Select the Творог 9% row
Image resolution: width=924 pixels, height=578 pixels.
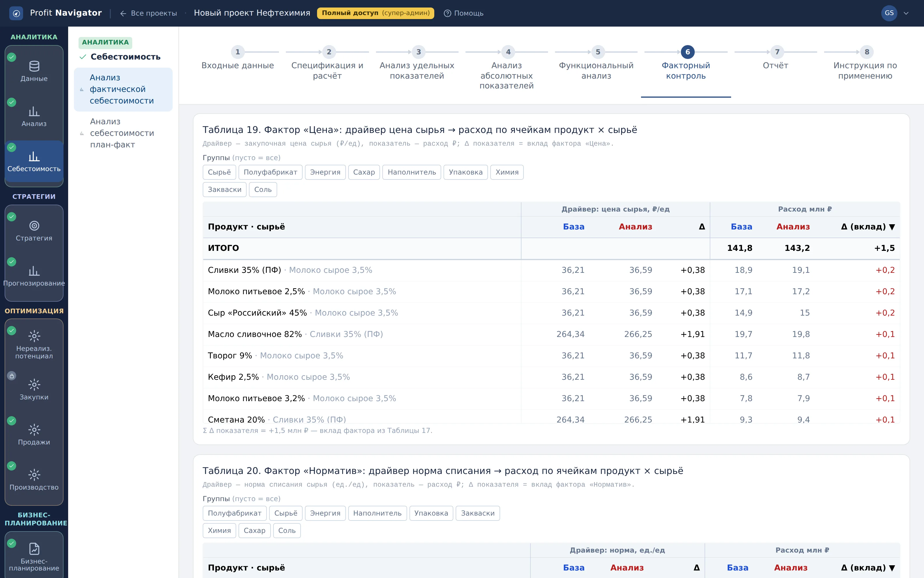(x=551, y=356)
